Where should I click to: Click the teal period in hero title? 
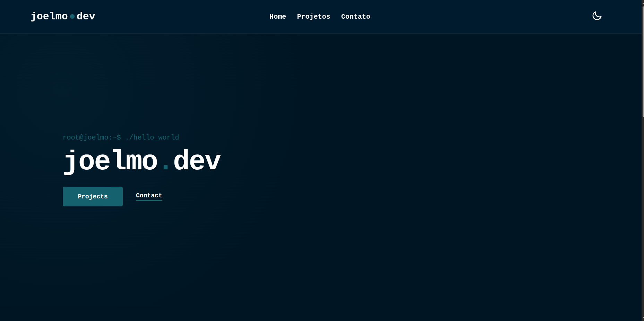coord(165,168)
